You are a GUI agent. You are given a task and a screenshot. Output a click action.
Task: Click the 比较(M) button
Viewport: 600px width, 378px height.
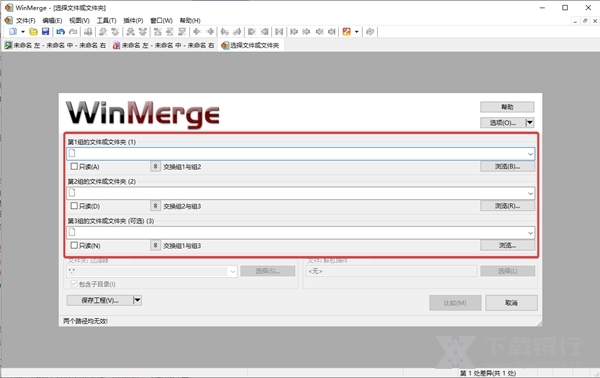click(x=455, y=303)
